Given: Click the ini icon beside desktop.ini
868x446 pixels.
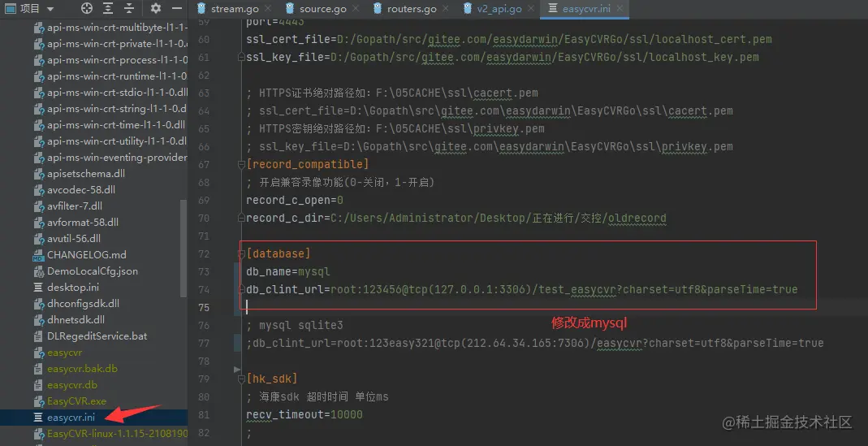Looking at the screenshot, I should click(x=38, y=288).
